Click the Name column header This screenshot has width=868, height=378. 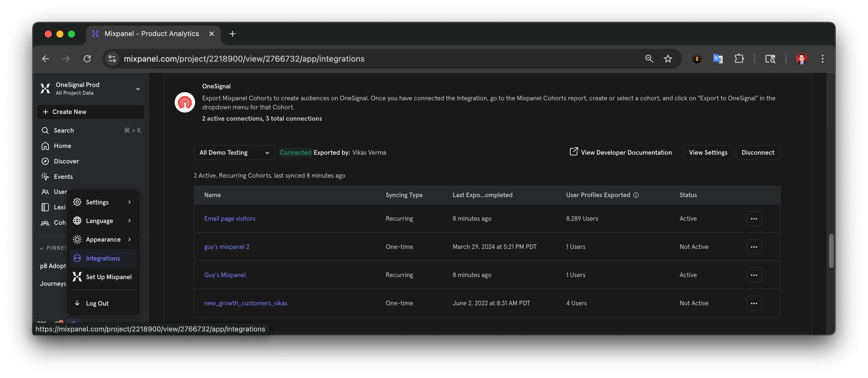(x=212, y=195)
